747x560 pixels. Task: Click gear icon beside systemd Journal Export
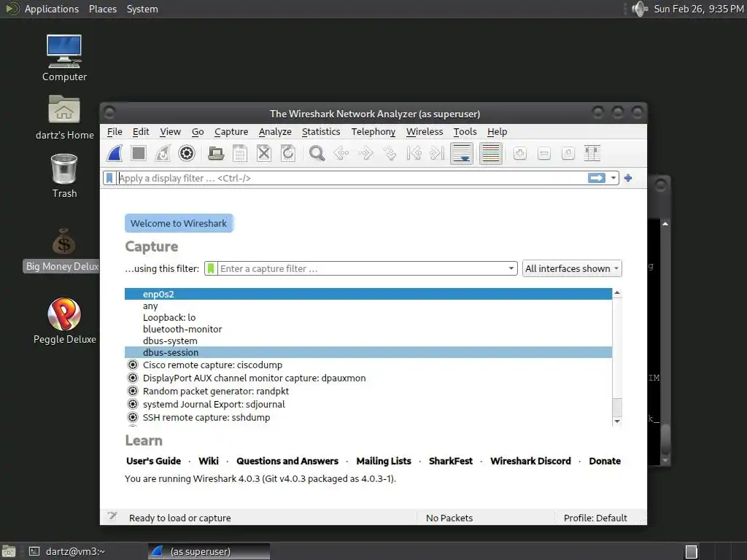(133, 404)
